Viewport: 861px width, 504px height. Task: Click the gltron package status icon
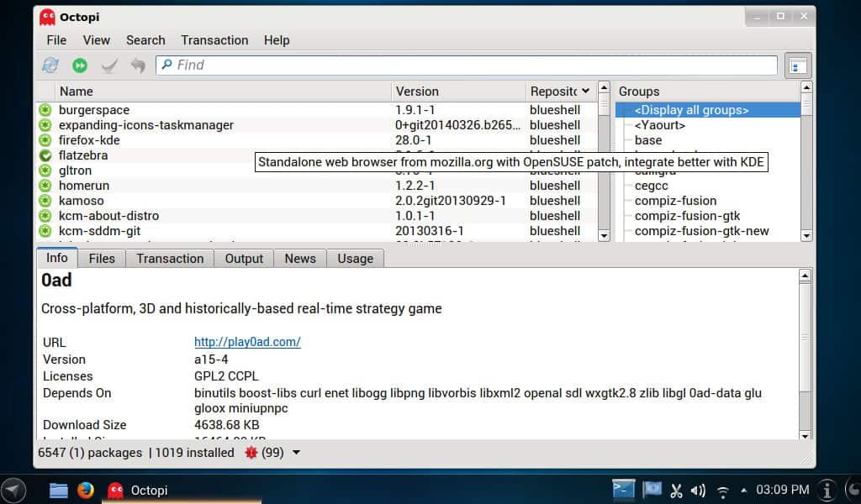[x=45, y=171]
